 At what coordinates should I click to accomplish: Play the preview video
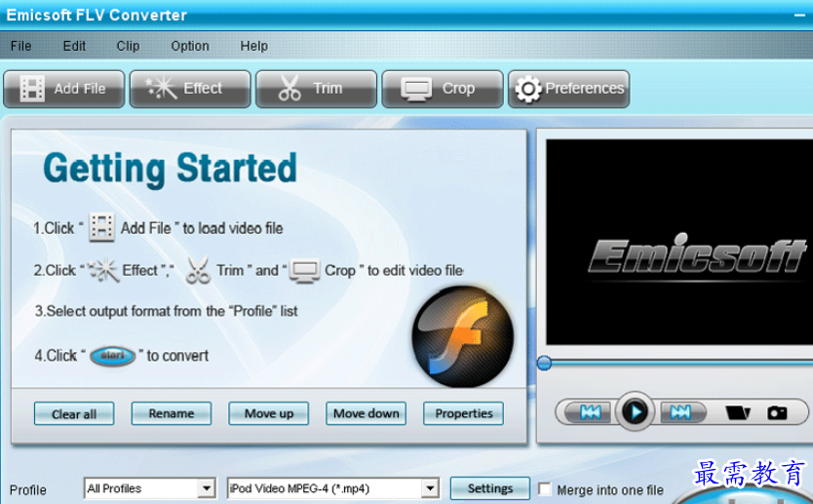[634, 412]
